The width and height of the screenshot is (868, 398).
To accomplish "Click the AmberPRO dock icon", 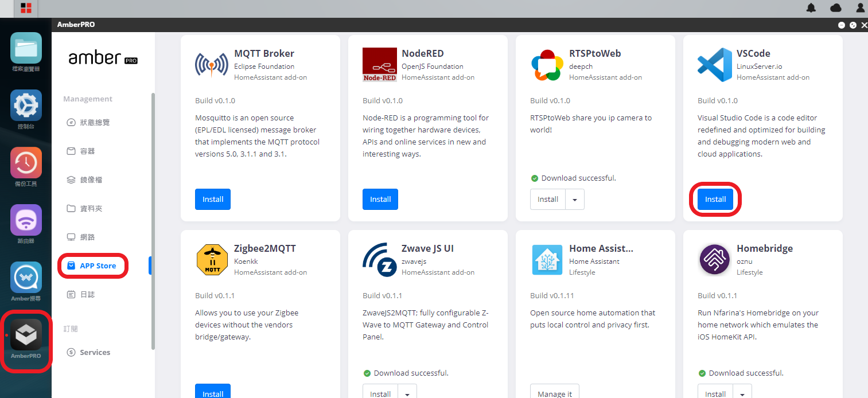I will click(x=26, y=335).
